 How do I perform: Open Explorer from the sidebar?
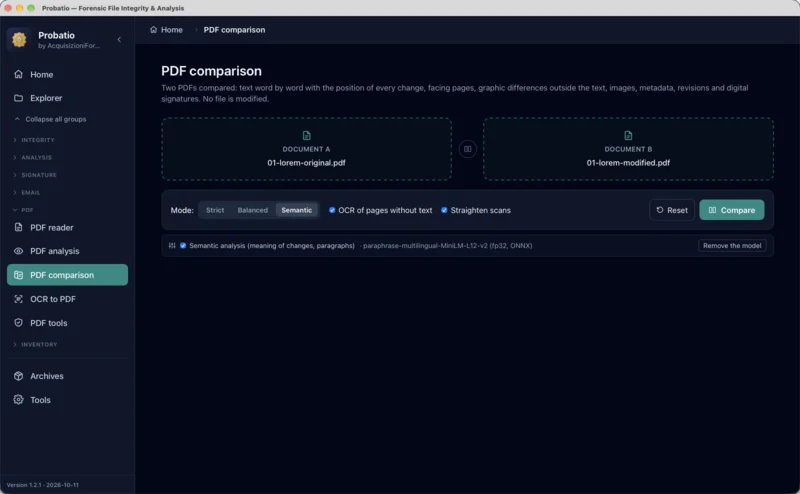[x=67, y=98]
